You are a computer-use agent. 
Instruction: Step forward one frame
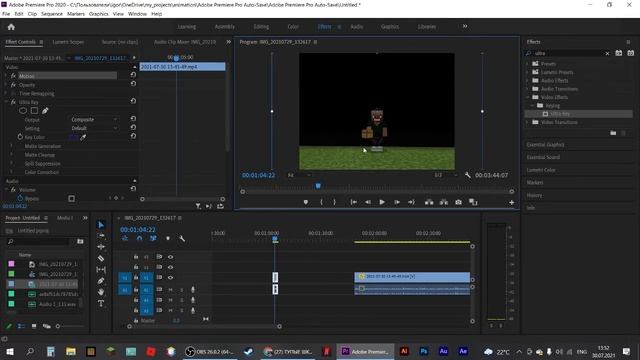[x=397, y=202]
